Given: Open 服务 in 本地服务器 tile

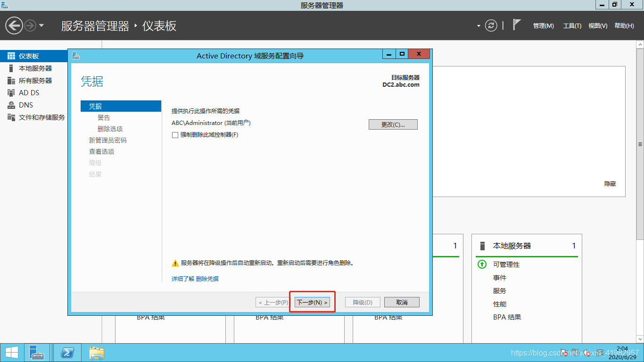Looking at the screenshot, I should coord(500,291).
